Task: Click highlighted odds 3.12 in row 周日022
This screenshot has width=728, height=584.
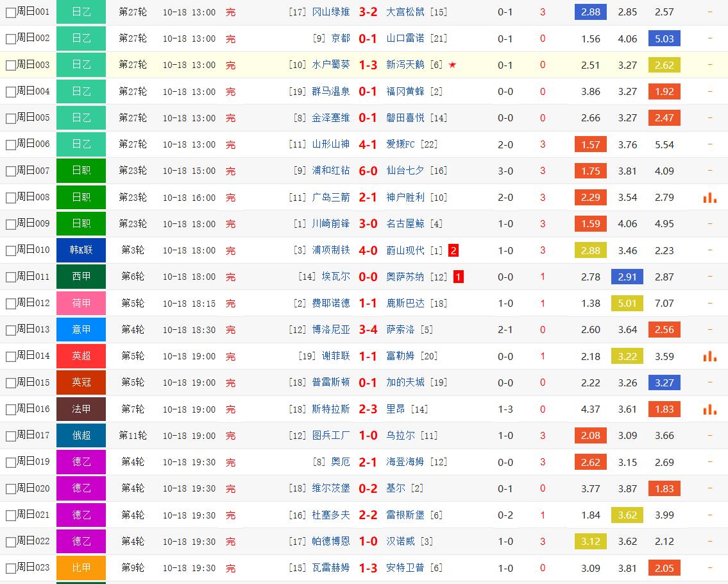Action: click(x=591, y=542)
